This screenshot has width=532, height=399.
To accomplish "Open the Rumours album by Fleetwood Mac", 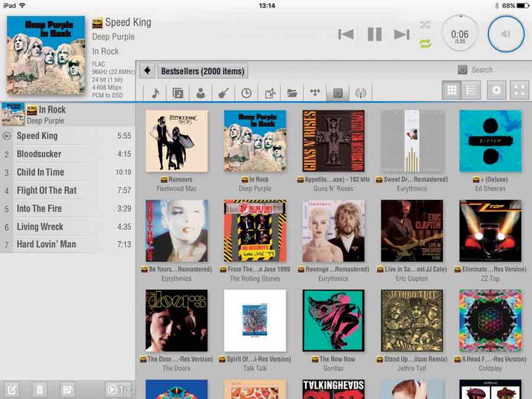I will coord(176,141).
